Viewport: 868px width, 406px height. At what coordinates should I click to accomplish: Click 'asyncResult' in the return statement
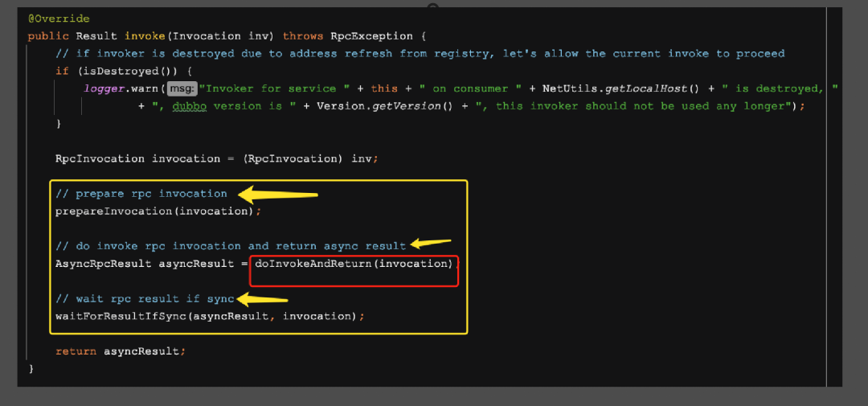pyautogui.click(x=141, y=351)
